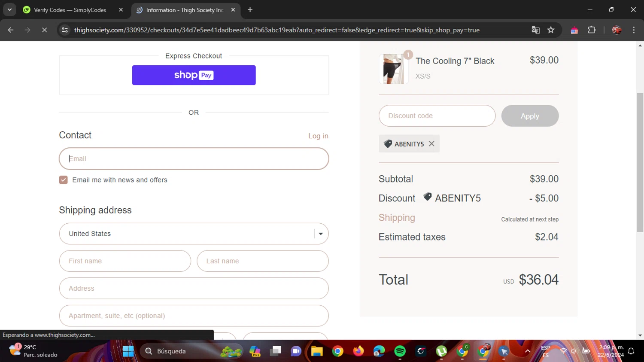Open uTorrent from the taskbar
The image size is (644, 362).
pyautogui.click(x=441, y=351)
